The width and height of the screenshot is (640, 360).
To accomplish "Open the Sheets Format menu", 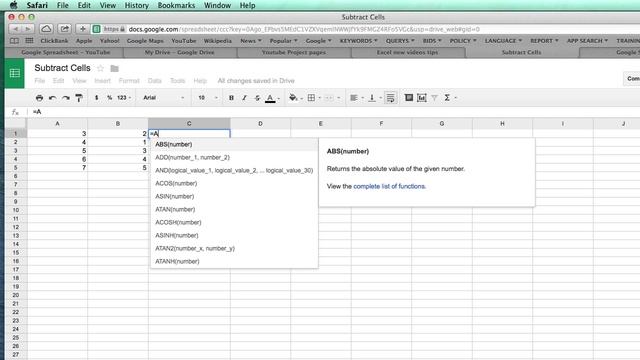I will [129, 81].
